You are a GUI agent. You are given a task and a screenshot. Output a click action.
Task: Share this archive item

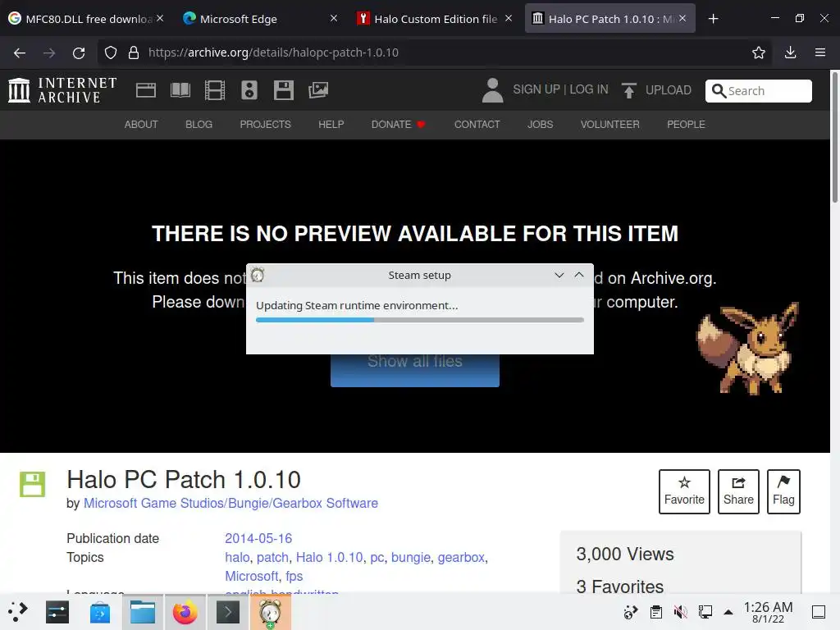(x=738, y=491)
